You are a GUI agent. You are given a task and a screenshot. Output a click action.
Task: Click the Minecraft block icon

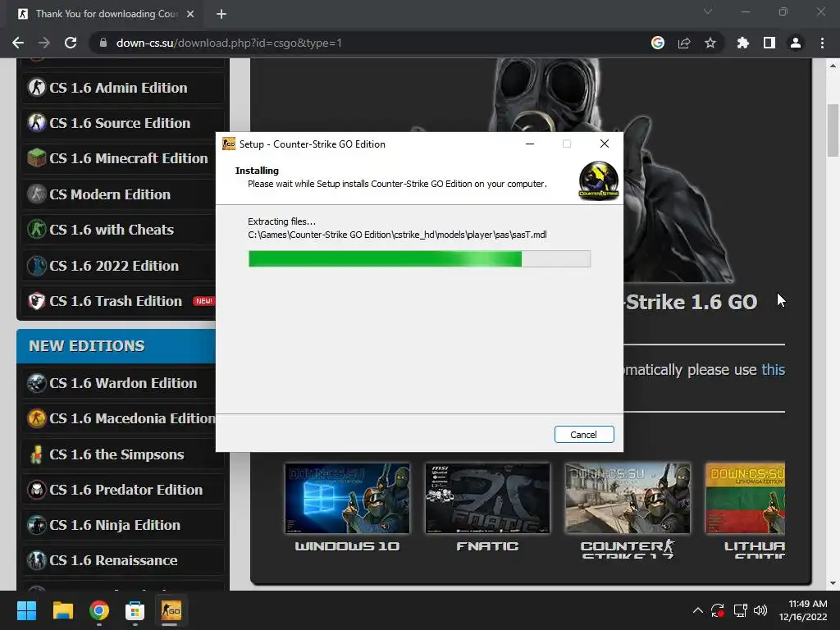(x=36, y=158)
